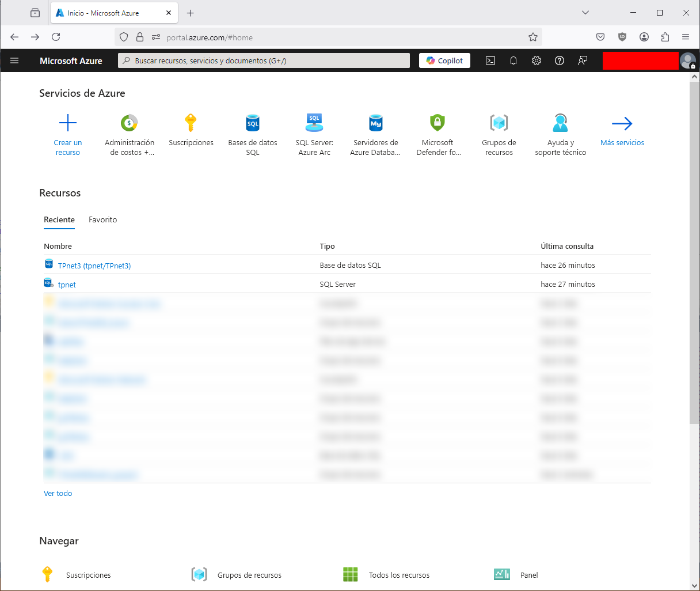700x591 pixels.
Task: Open a new browser tab
Action: point(191,13)
